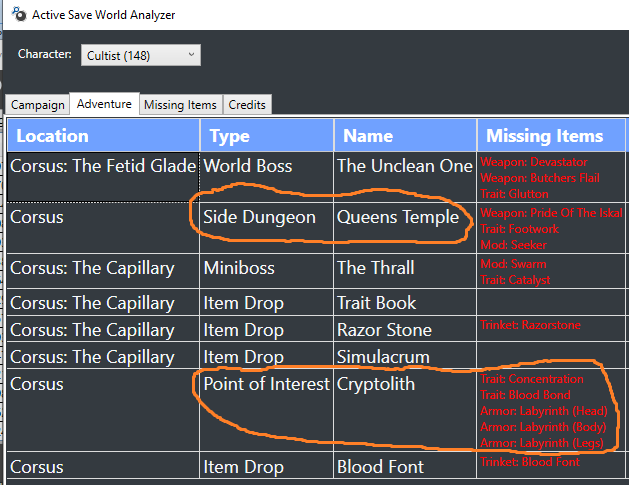Click The Unclean One world boss cell
This screenshot has height=485, width=629.
(405, 177)
